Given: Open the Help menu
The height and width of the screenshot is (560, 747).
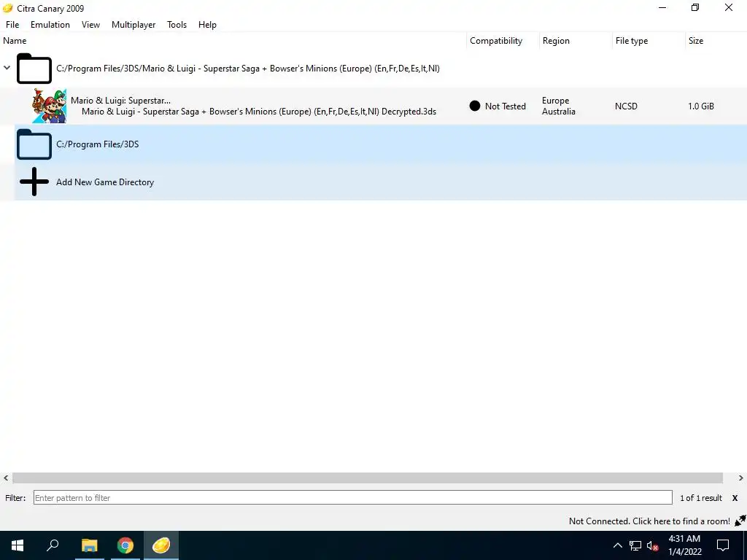Looking at the screenshot, I should tap(207, 25).
